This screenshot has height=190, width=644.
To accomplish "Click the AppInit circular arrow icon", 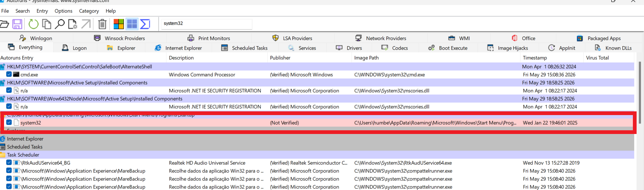I will [551, 48].
